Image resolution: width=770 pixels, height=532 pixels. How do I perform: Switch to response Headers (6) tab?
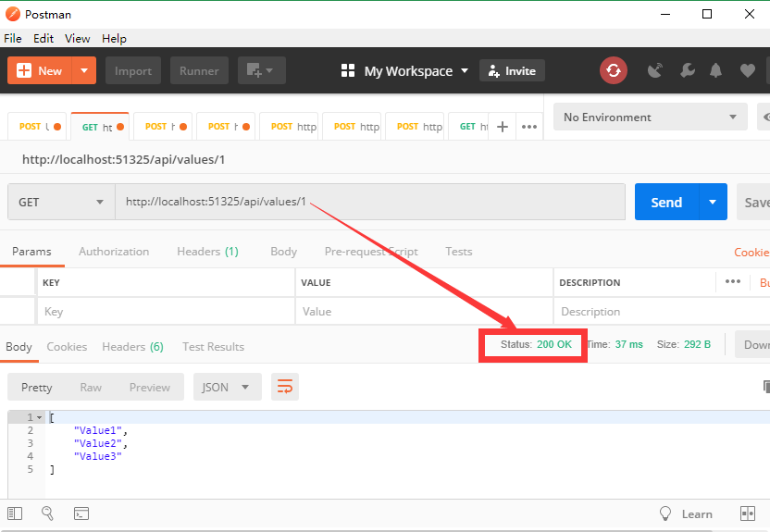point(132,346)
